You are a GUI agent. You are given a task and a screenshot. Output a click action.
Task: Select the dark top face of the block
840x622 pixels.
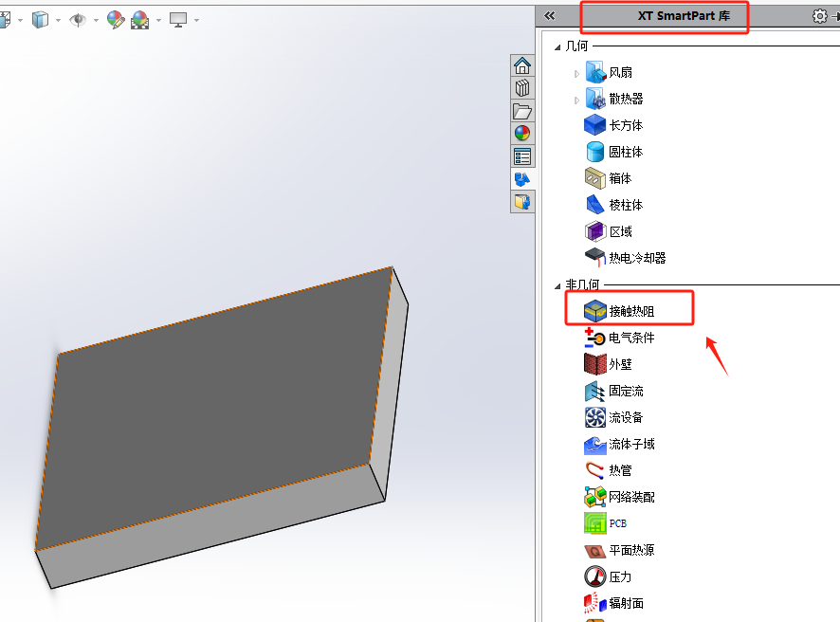point(214,407)
